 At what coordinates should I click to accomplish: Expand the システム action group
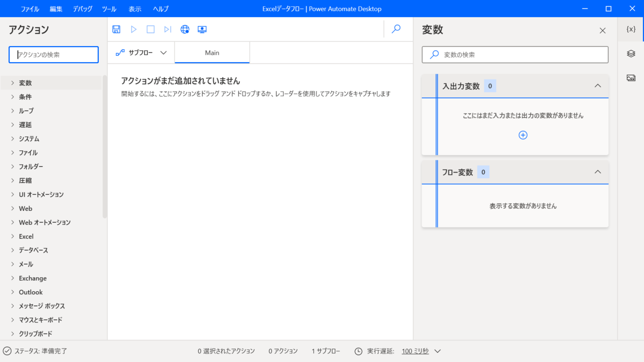tap(13, 139)
